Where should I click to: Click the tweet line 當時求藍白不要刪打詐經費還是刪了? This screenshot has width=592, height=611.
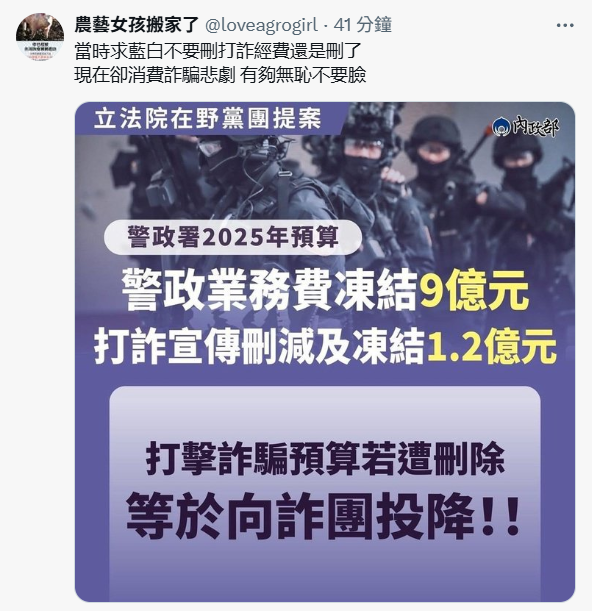[x=217, y=51]
